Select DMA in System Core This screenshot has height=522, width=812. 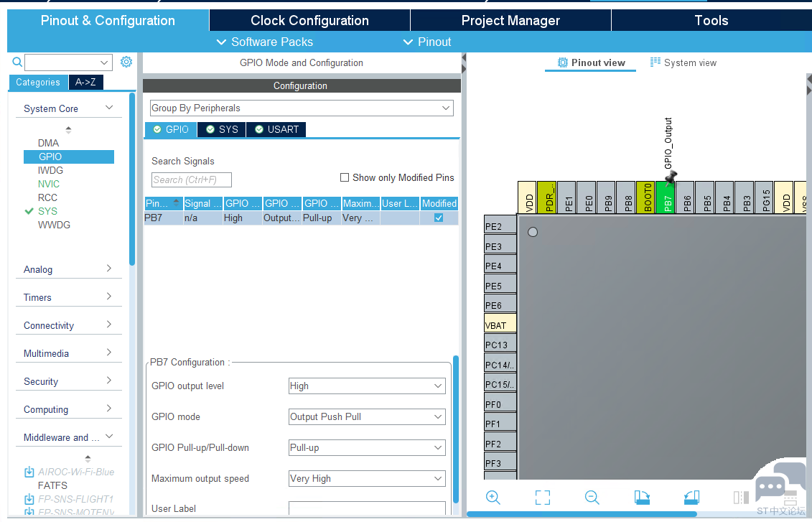tap(48, 143)
